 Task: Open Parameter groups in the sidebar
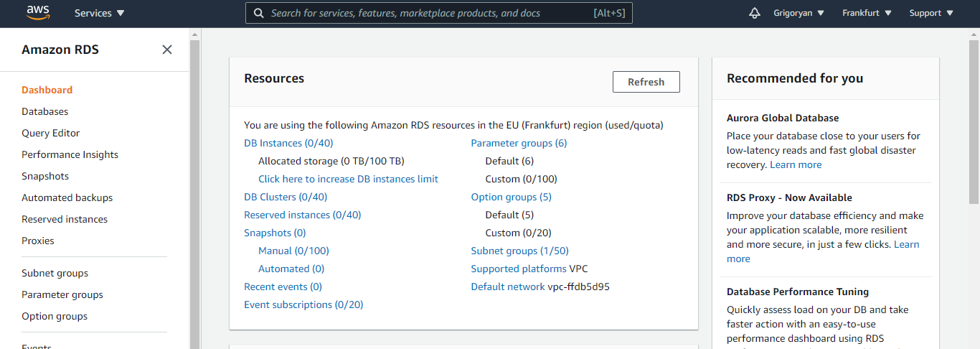[62, 294]
